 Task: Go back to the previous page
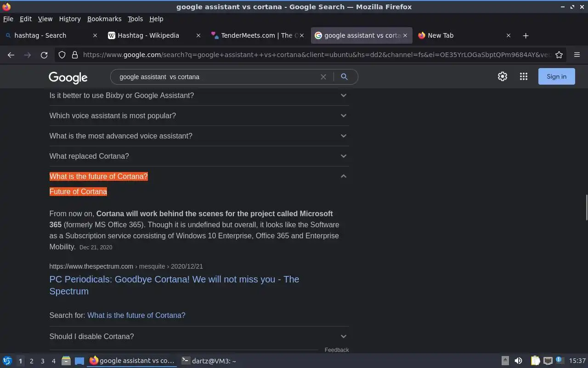pos(11,55)
